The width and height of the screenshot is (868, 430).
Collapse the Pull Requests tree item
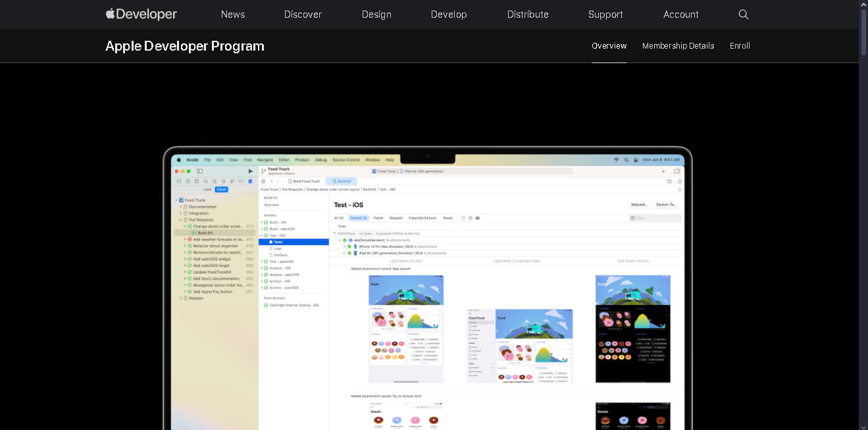[x=181, y=220]
